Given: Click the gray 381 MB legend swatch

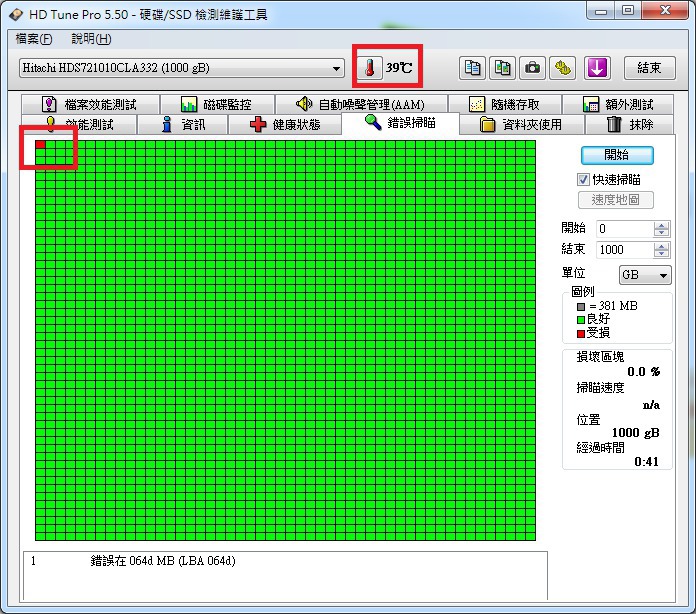Looking at the screenshot, I should click(581, 306).
